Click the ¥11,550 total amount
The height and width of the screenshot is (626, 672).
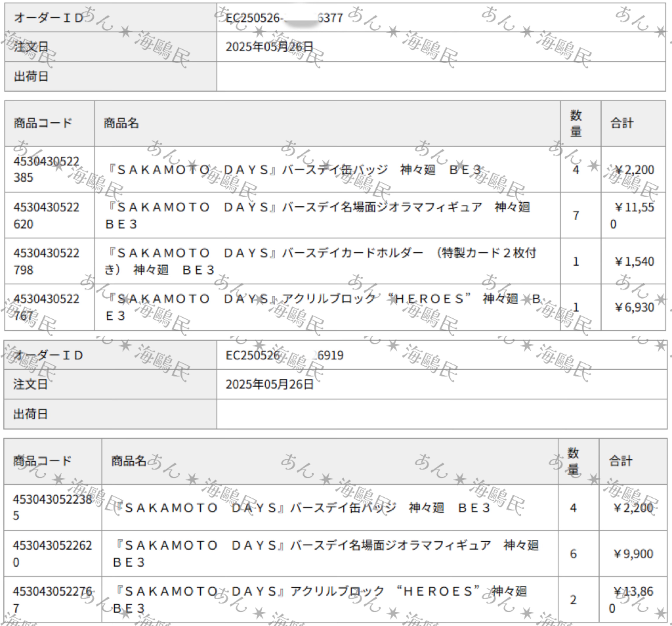(632, 215)
